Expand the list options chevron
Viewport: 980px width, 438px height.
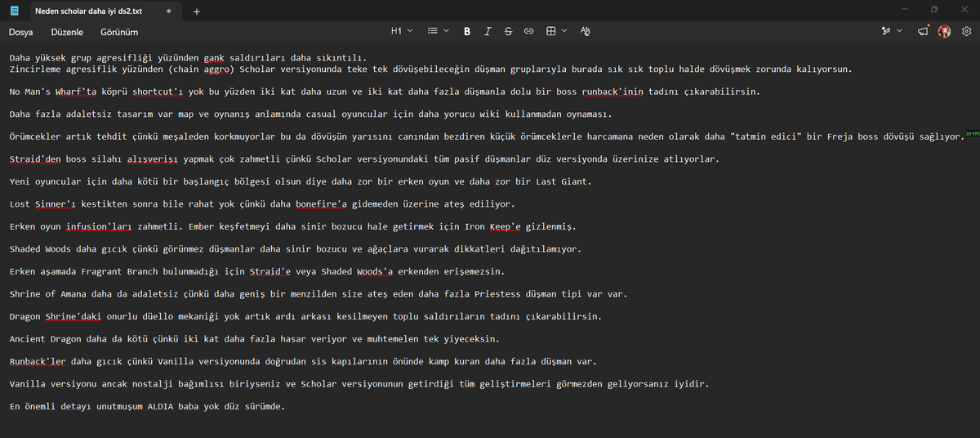[446, 31]
